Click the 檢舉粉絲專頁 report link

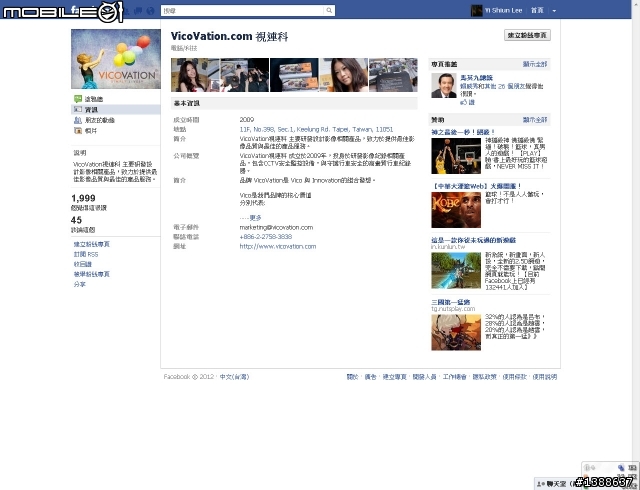91,274
